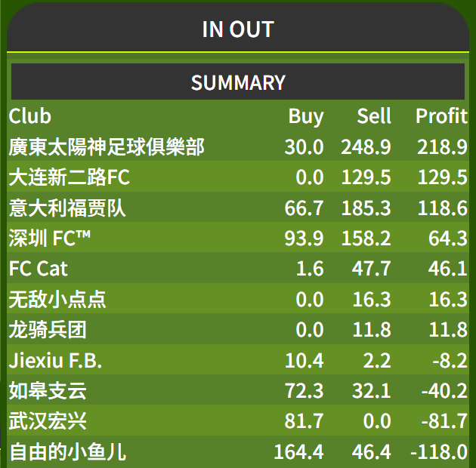Open the 无敌小点点 club link

57,300
